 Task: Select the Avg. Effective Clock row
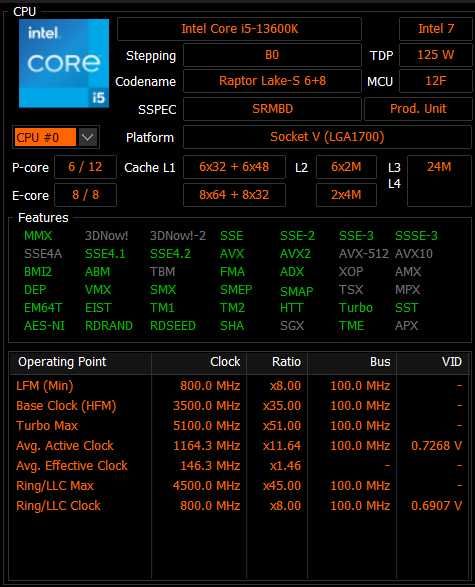pyautogui.click(x=240, y=466)
